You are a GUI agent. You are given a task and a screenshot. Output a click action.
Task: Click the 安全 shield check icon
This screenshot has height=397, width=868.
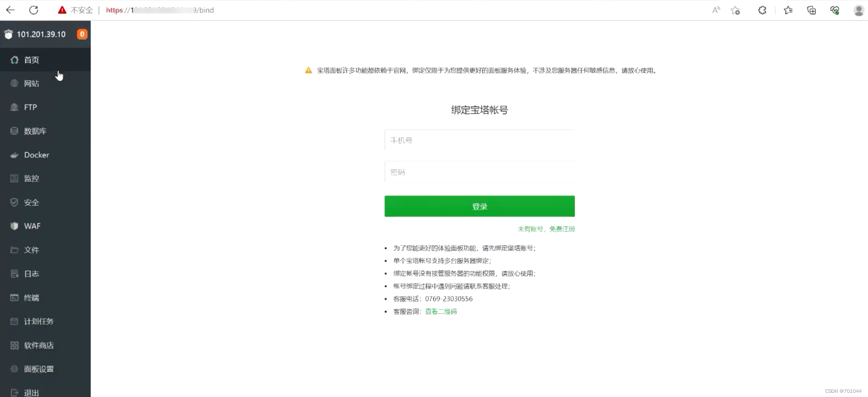tap(14, 203)
